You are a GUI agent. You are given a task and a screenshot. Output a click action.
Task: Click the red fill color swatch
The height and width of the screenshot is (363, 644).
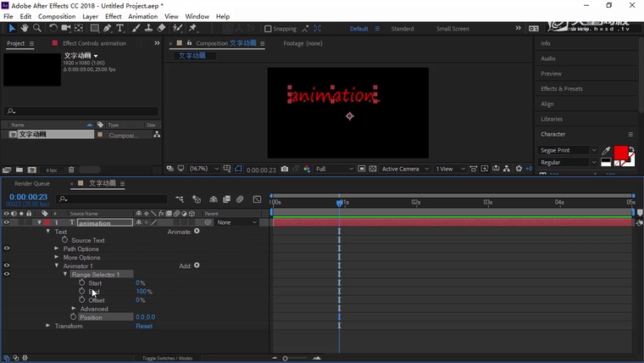tap(621, 153)
